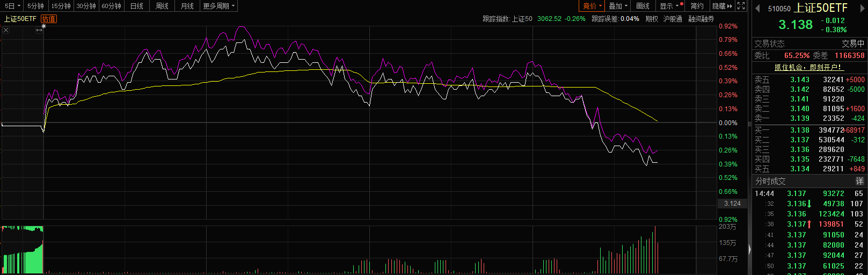This screenshot has height=275, width=868.
Task: Expand the 更多周期 dropdown
Action: pyautogui.click(x=218, y=6)
